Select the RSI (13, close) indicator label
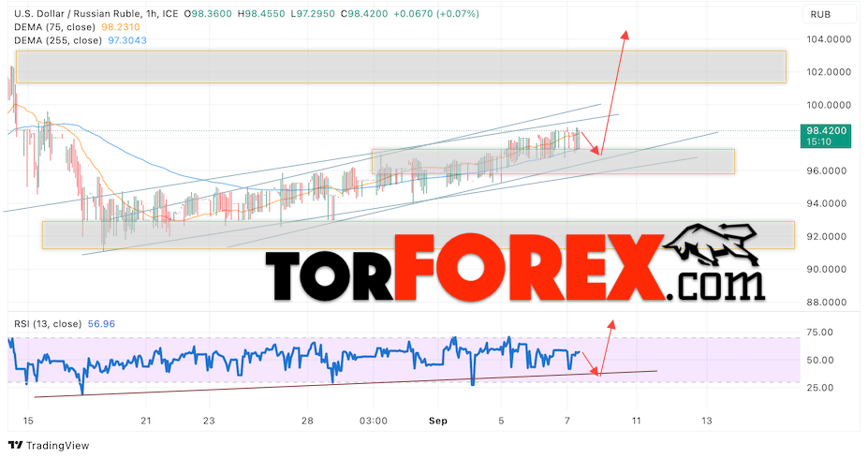 click(48, 324)
